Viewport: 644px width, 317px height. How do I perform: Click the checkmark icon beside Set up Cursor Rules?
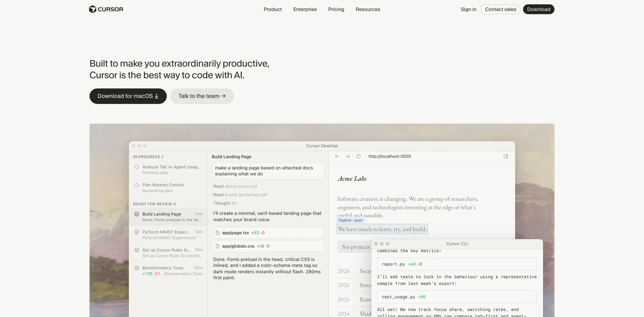pos(137,250)
